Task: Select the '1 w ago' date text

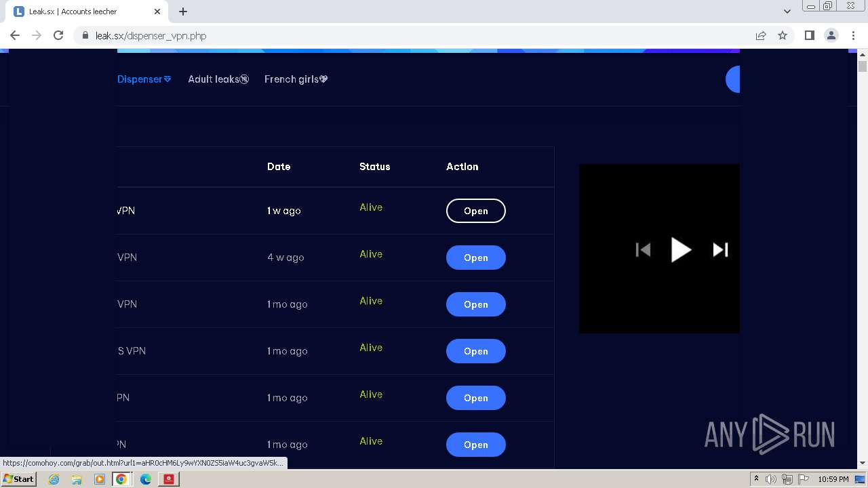Action: (284, 211)
